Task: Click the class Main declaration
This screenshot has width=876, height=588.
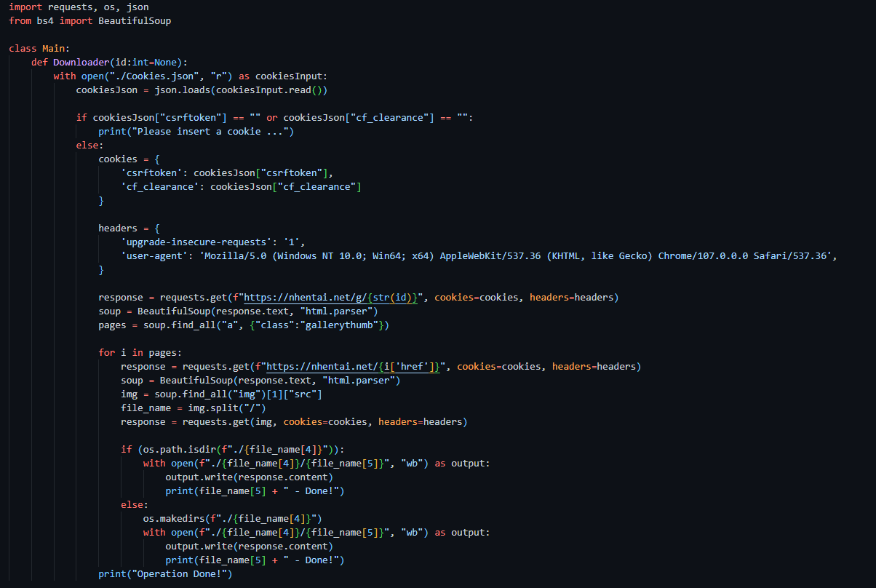Action: [x=29, y=48]
